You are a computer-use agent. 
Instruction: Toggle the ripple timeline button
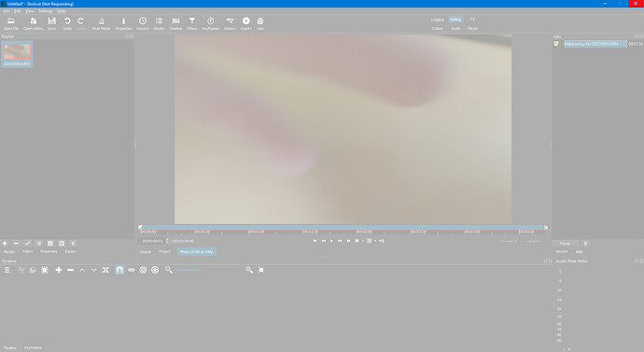(143, 270)
